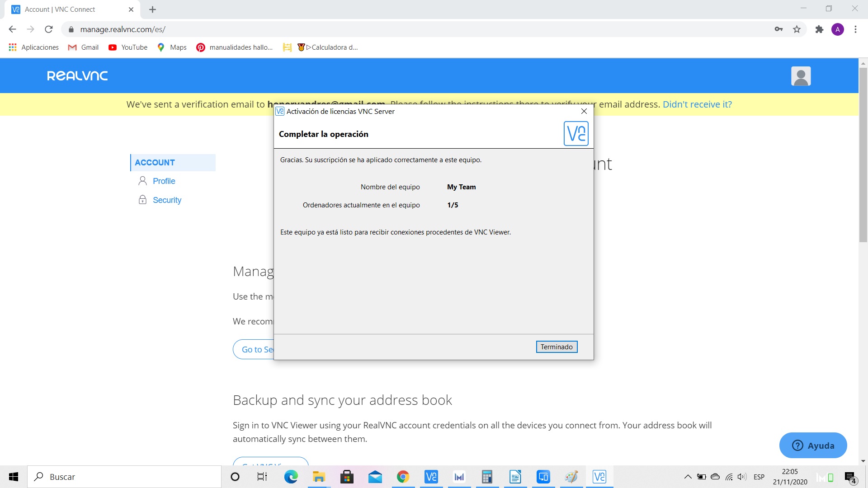Click the Terminado button in the dialog

pos(557,347)
